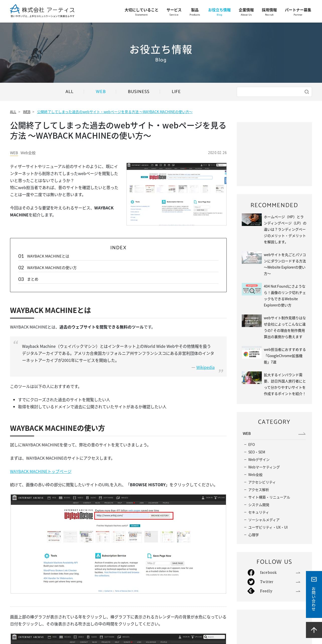The width and height of the screenshot is (322, 644).
Task: Open the 製品 Products menu
Action: tap(195, 12)
